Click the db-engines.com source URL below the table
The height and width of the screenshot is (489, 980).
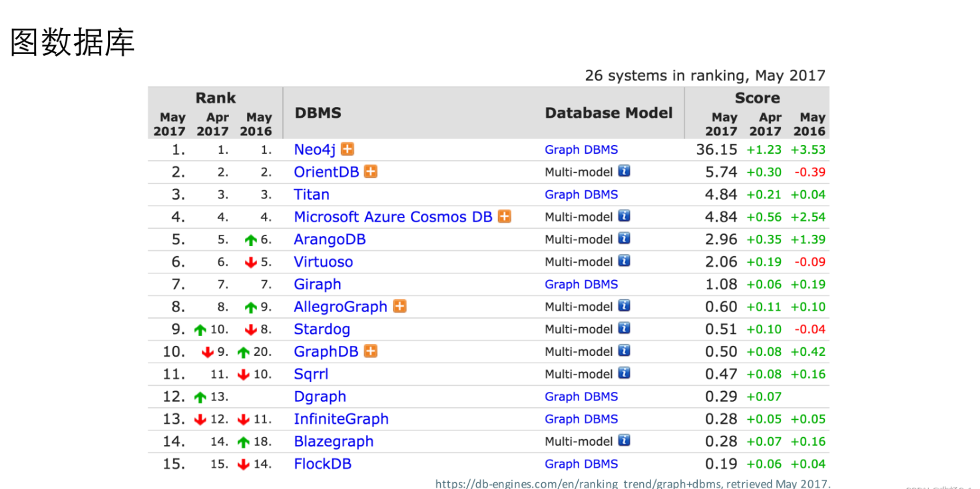click(632, 484)
